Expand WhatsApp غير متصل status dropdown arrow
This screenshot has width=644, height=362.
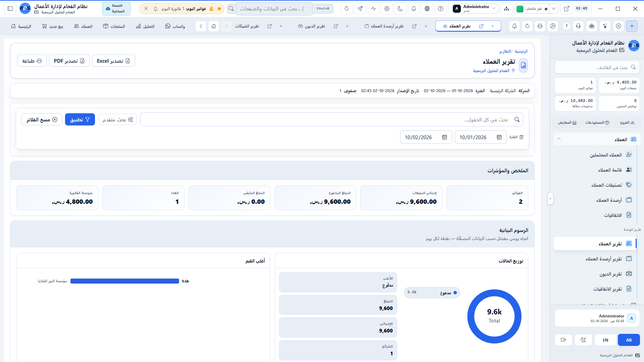[x=554, y=9]
